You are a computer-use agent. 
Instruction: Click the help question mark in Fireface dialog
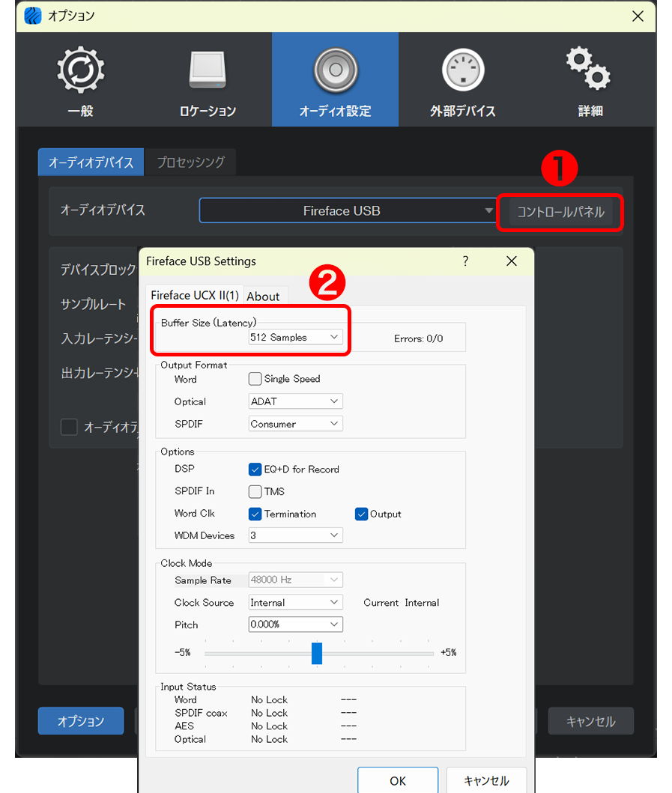pyautogui.click(x=465, y=261)
